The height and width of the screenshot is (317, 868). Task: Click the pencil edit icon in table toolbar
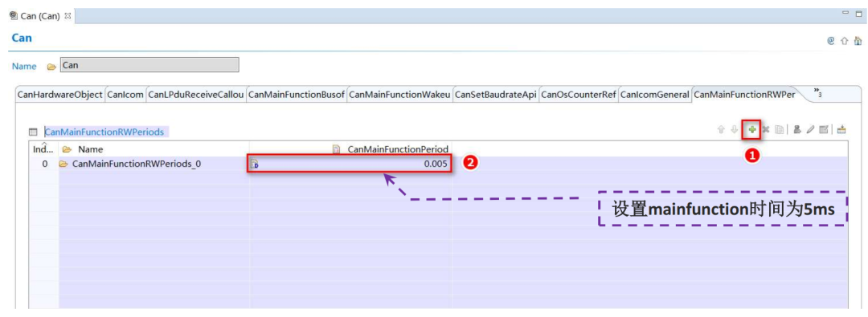[x=810, y=129]
